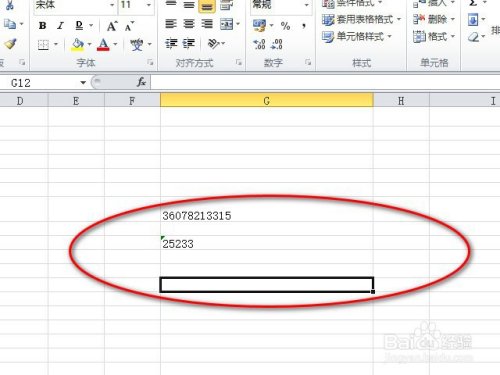Decrease font size with small A icon
This screenshot has height=375, width=500.
point(129,26)
